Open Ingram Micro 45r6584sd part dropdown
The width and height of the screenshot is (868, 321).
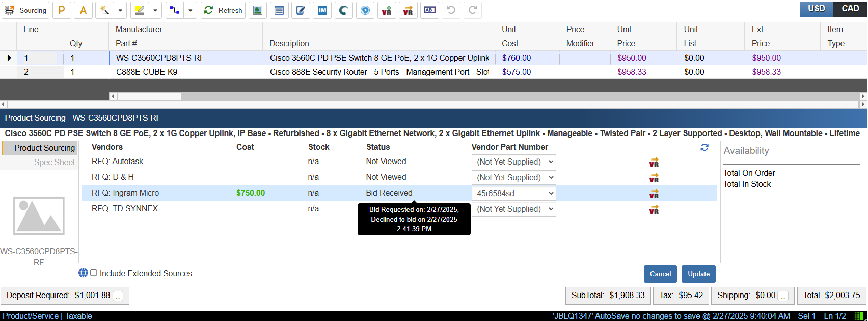pyautogui.click(x=513, y=194)
